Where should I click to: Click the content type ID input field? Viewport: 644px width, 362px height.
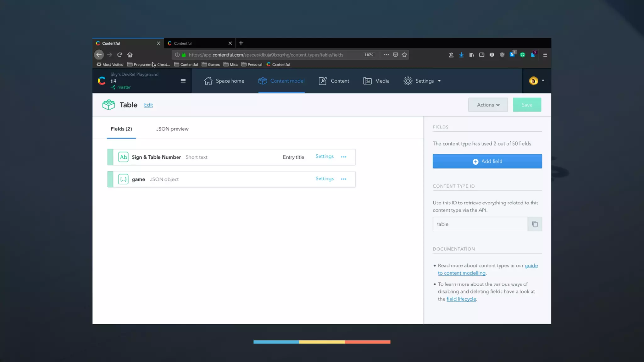(480, 224)
